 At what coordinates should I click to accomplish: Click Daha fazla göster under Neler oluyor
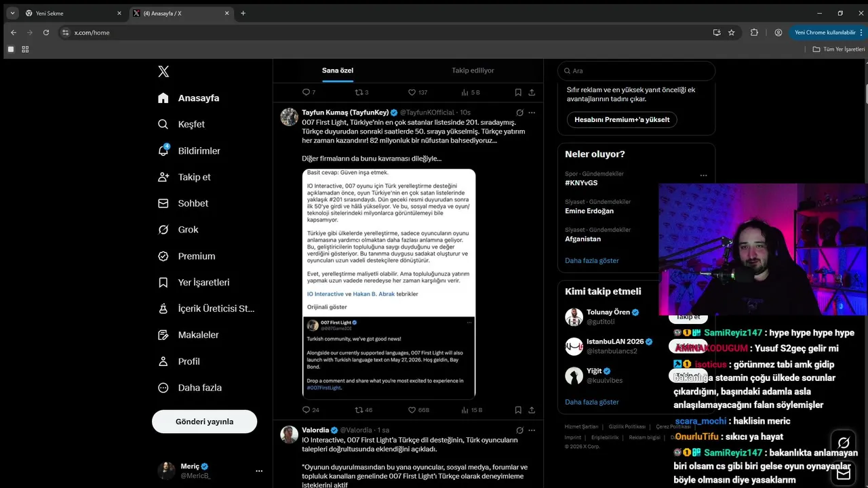pyautogui.click(x=592, y=260)
